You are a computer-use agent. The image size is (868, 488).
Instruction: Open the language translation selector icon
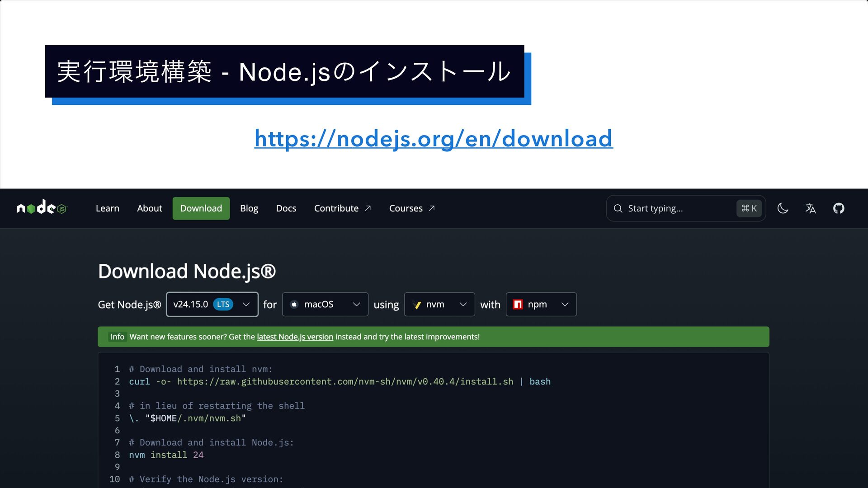[811, 208]
